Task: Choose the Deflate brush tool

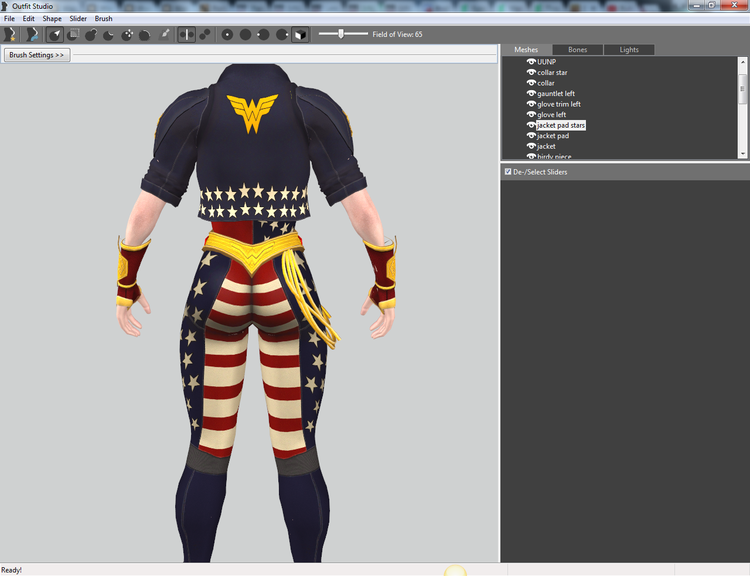Action: pyautogui.click(x=109, y=34)
